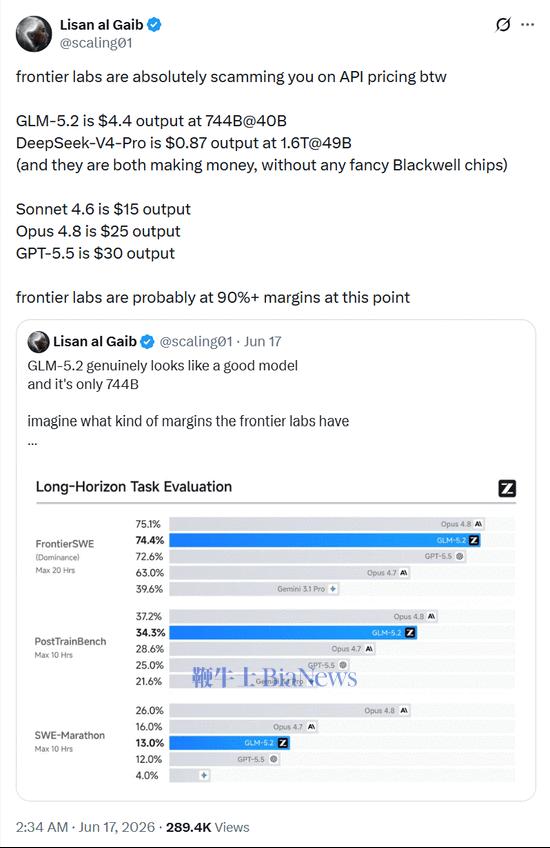Click the verified badge in quoted tweet
The height and width of the screenshot is (848, 550).
pos(147,342)
